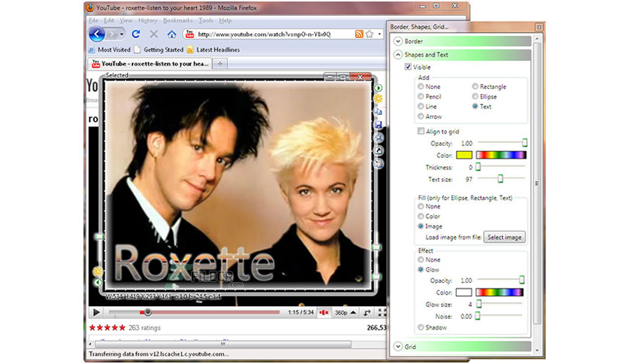Open the 360p video quality dropdown
The height and width of the screenshot is (364, 629).
click(345, 312)
